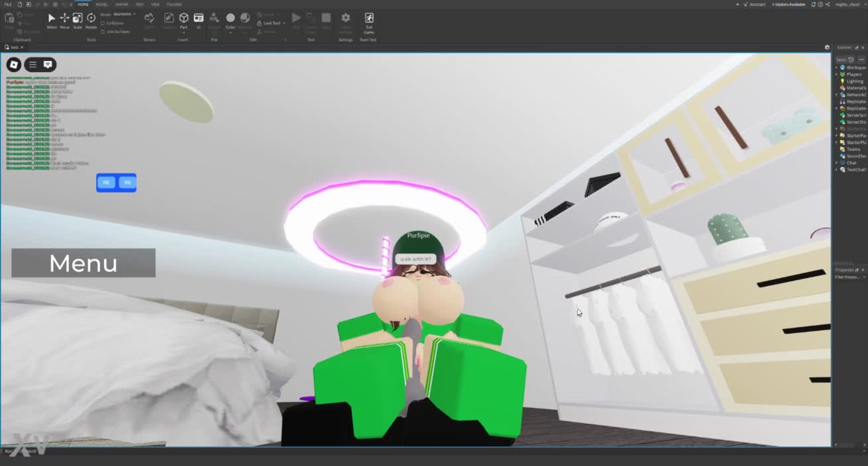Click the Exit Game icon

368,19
